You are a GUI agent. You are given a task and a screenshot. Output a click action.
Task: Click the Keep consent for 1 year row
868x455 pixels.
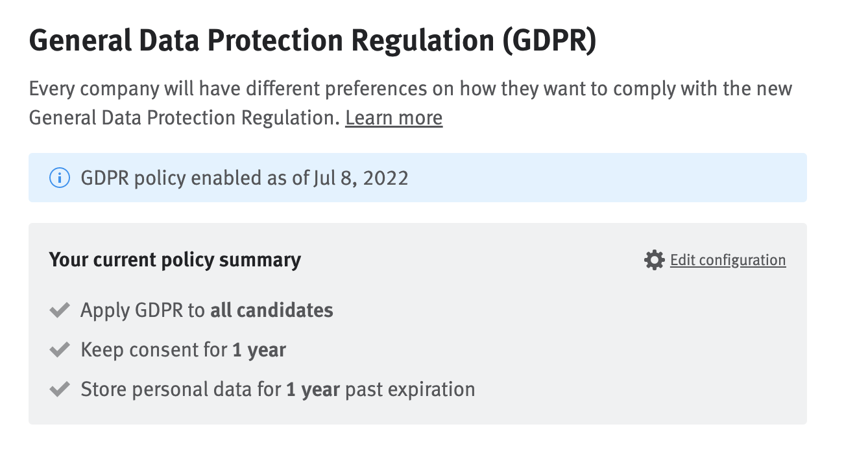[183, 349]
